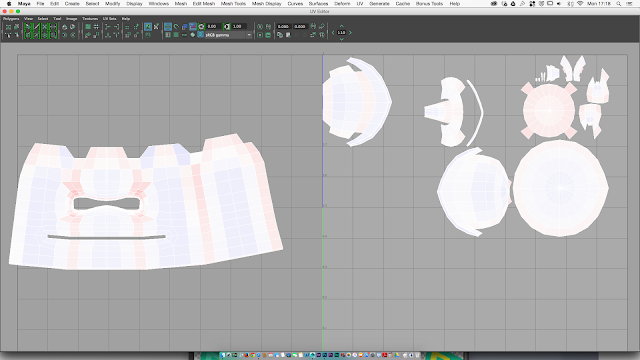Shift UV tile right with arrow

point(350,33)
